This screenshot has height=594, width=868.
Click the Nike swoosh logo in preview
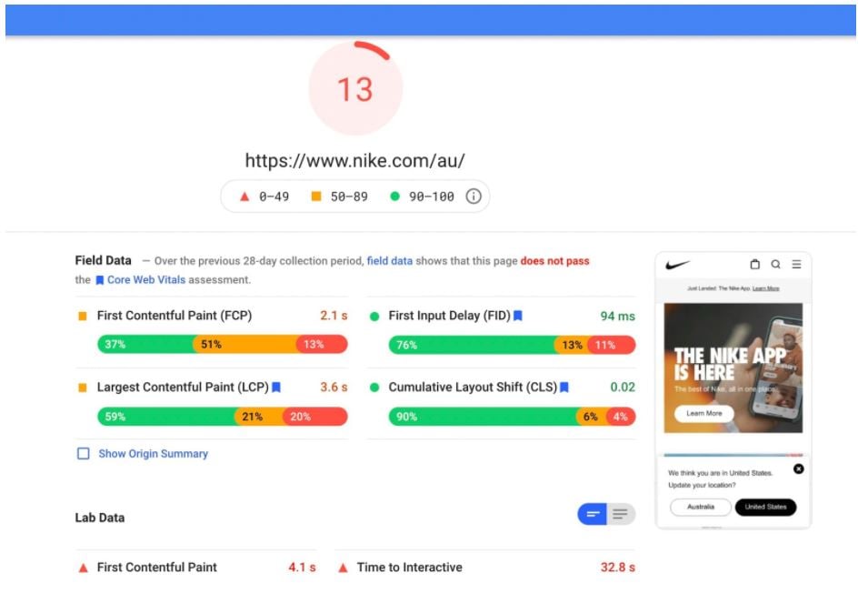[677, 265]
